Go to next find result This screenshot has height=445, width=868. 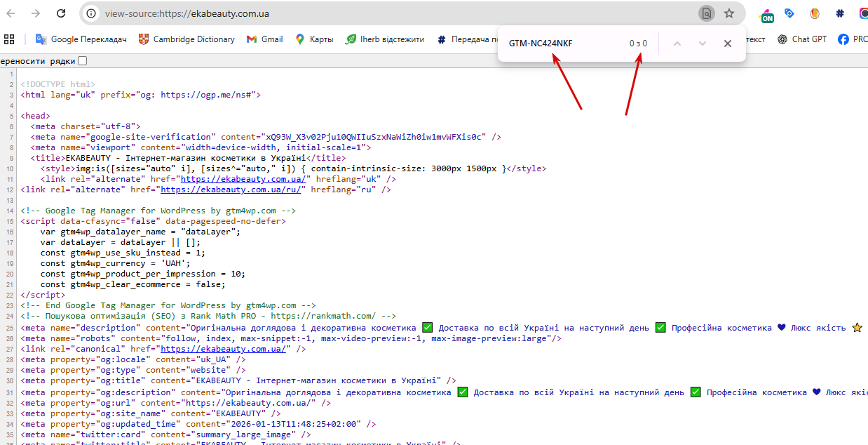pyautogui.click(x=703, y=44)
